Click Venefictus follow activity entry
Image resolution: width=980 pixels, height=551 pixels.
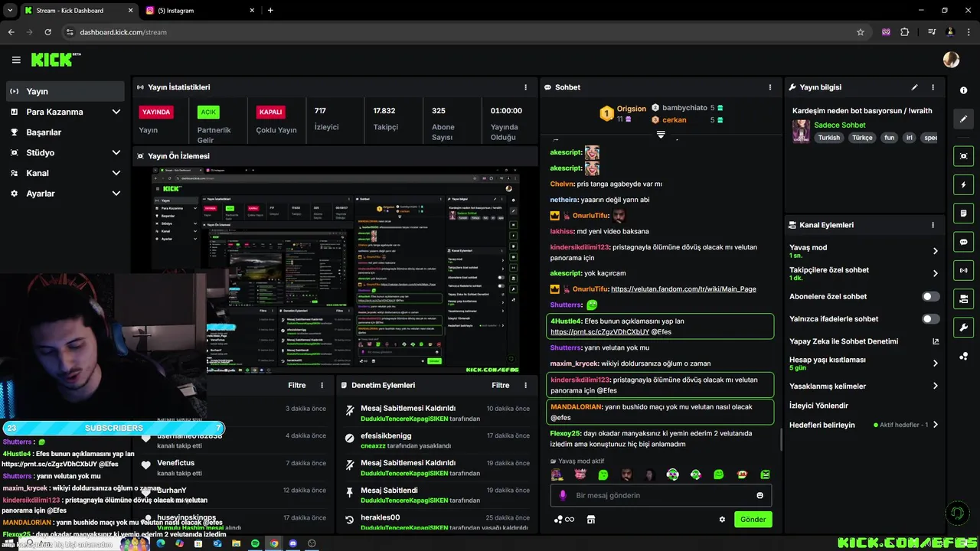tap(234, 467)
